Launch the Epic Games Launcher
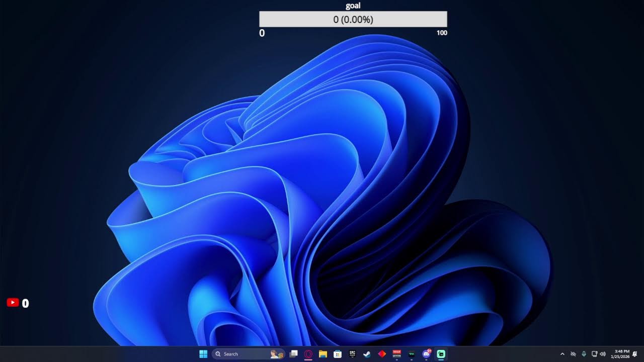 [352, 354]
